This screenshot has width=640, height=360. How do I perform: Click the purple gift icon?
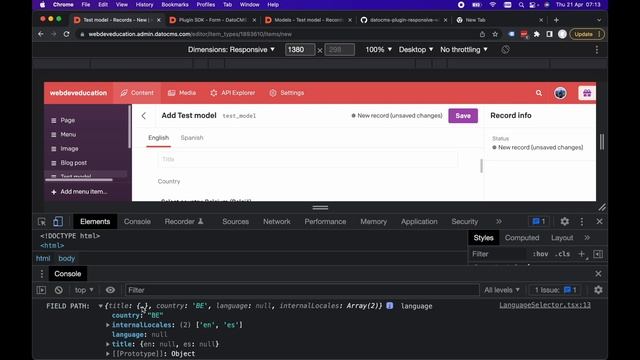tap(587, 93)
